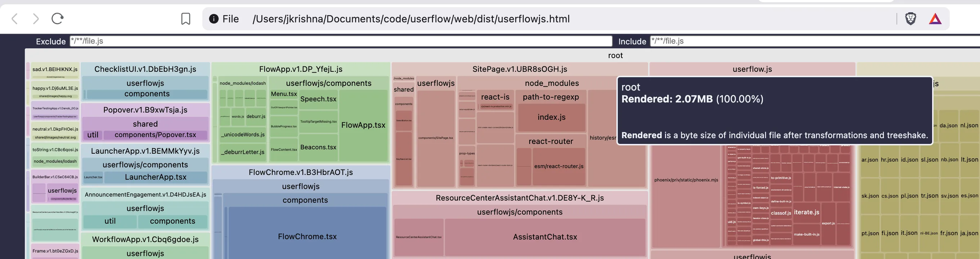Click the deburr.js tile
Viewport: 980px width, 259px height.
256,117
